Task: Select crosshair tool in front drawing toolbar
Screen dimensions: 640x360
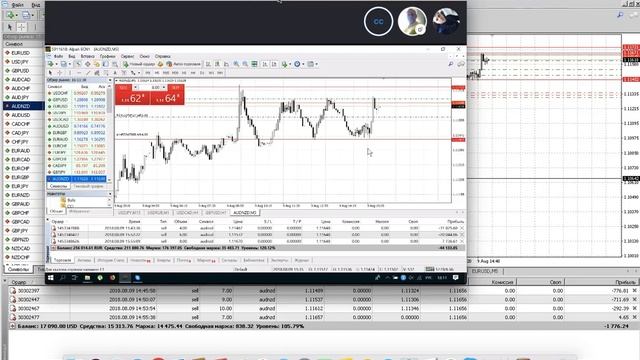Action: coord(59,73)
